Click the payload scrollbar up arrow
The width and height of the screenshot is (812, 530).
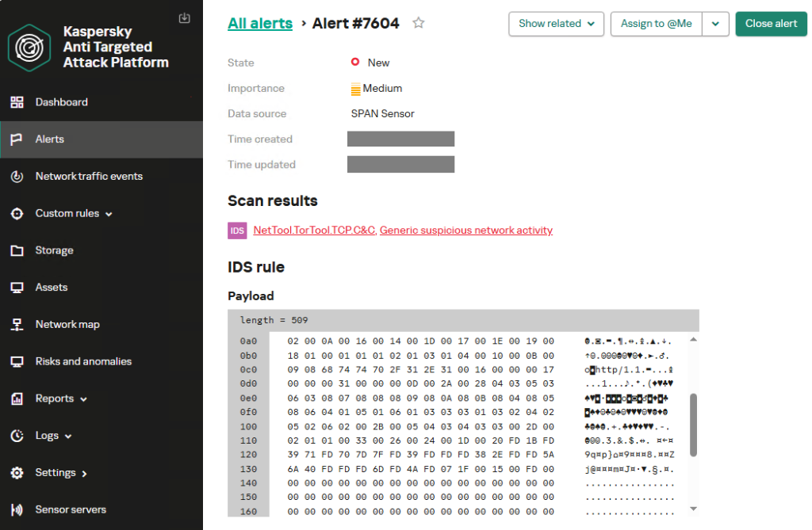pos(693,340)
